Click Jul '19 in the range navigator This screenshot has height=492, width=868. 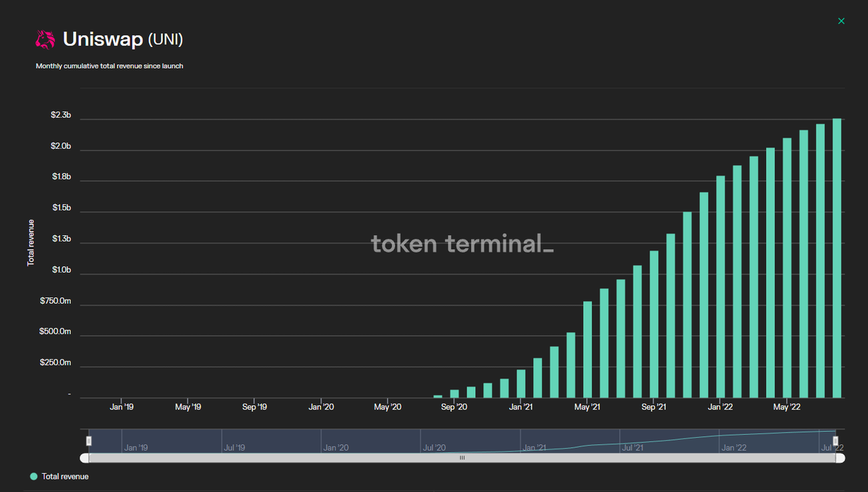click(234, 448)
